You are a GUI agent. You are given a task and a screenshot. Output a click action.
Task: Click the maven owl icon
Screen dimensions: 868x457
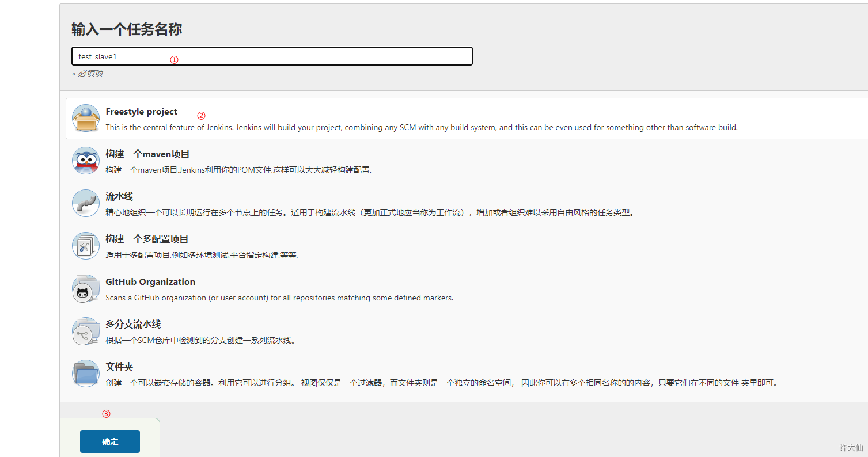pyautogui.click(x=86, y=161)
